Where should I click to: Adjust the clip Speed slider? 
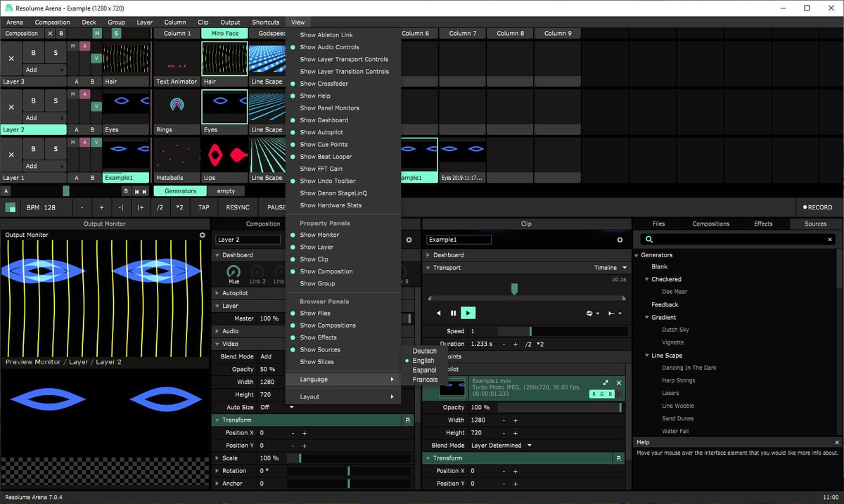[562, 331]
